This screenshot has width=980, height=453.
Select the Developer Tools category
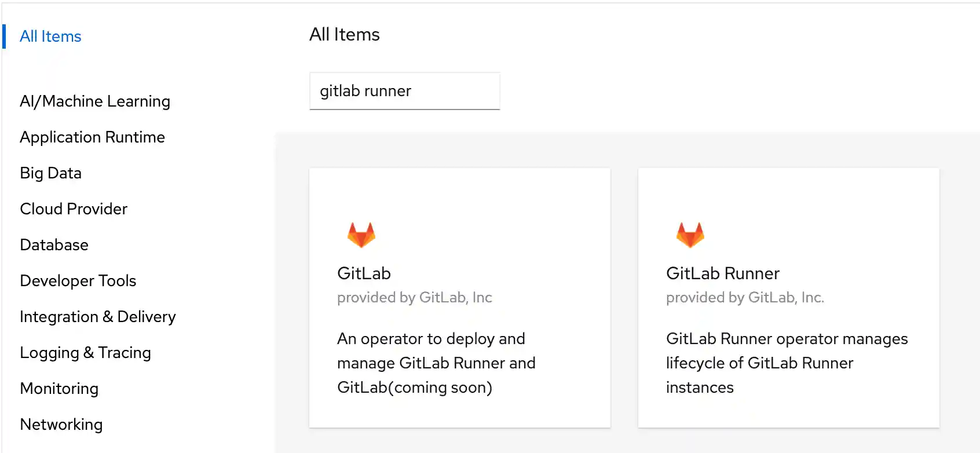(78, 281)
